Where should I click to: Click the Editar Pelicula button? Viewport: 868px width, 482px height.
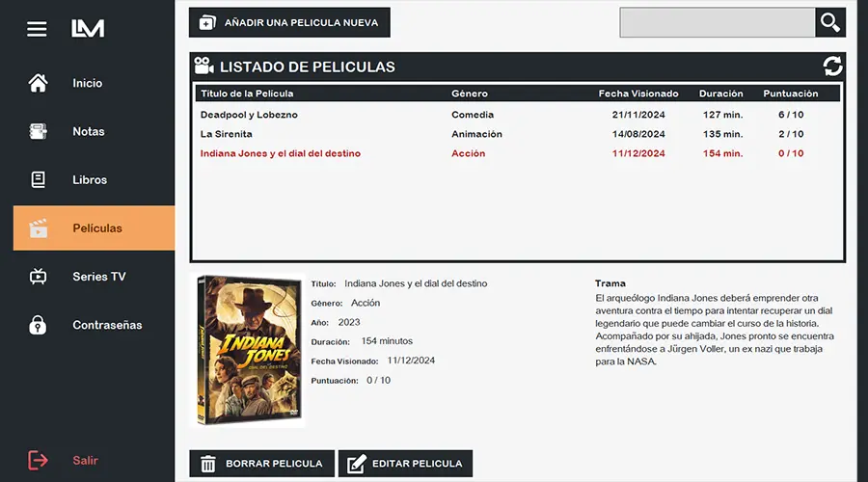click(x=406, y=464)
